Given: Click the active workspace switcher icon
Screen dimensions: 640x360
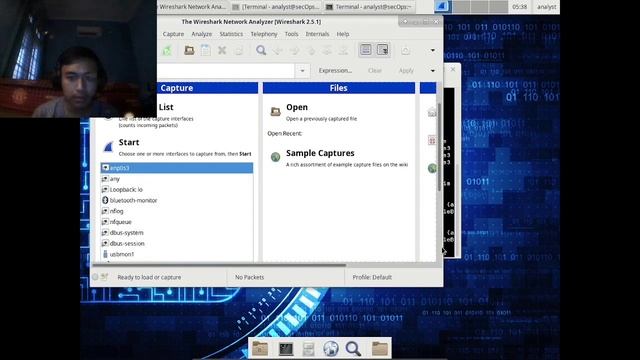Looking at the screenshot, I should pyautogui.click(x=443, y=7).
